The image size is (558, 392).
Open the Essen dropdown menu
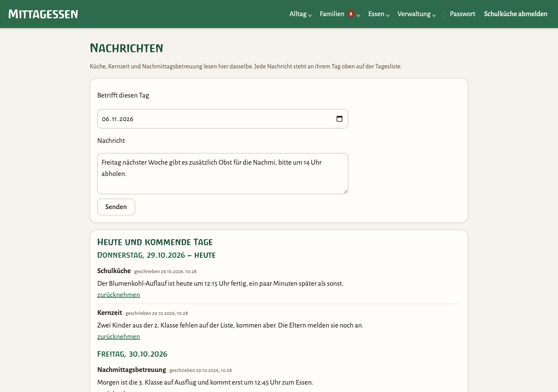pyautogui.click(x=378, y=14)
